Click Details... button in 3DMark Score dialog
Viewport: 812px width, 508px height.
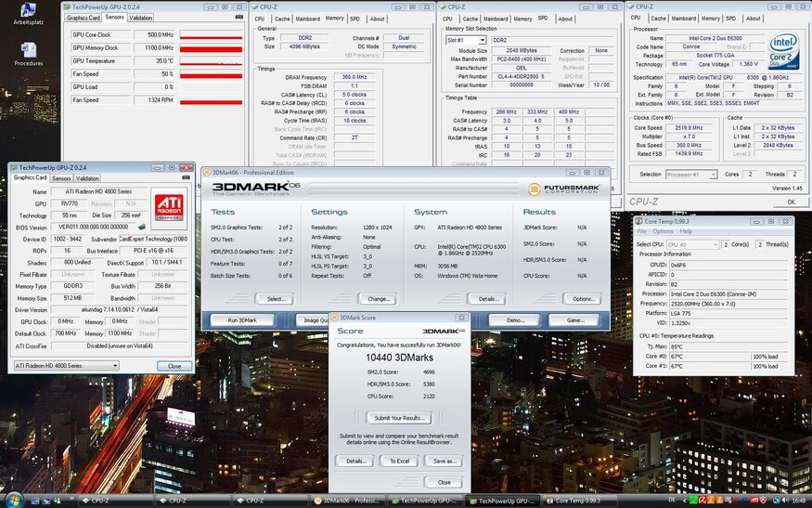tap(355, 461)
